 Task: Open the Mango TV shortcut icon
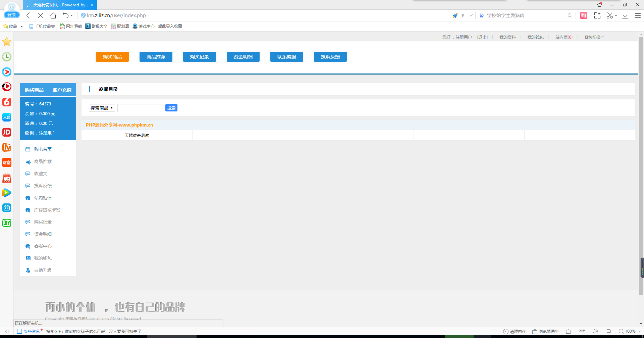7,147
